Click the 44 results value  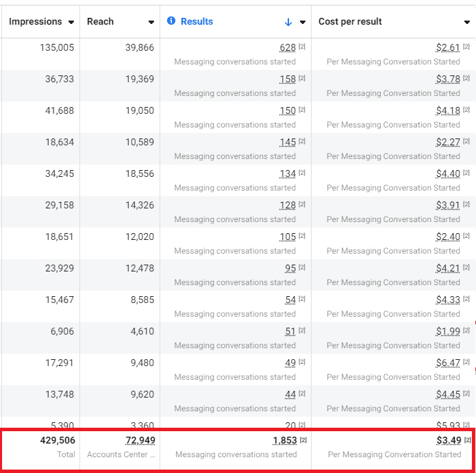[x=290, y=395]
